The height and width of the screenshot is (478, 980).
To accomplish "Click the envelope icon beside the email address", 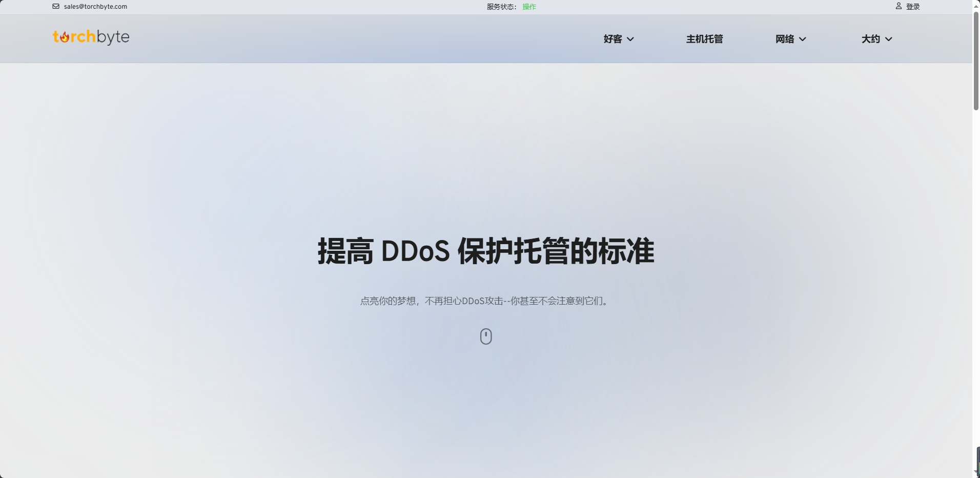I will click(55, 7).
